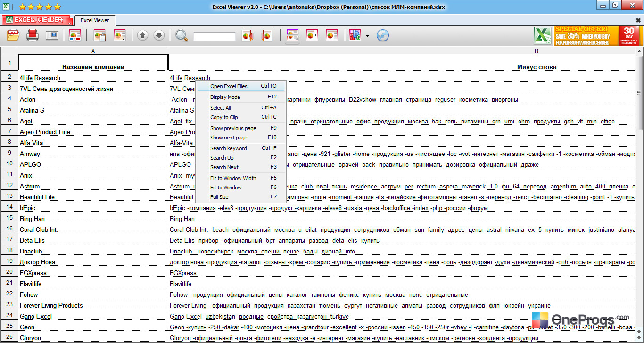Select row 14 header
The image size is (644, 343).
point(9,207)
